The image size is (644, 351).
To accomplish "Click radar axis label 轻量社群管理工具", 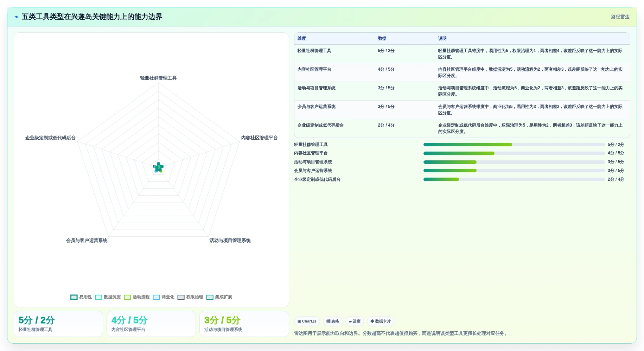I will (x=158, y=78).
